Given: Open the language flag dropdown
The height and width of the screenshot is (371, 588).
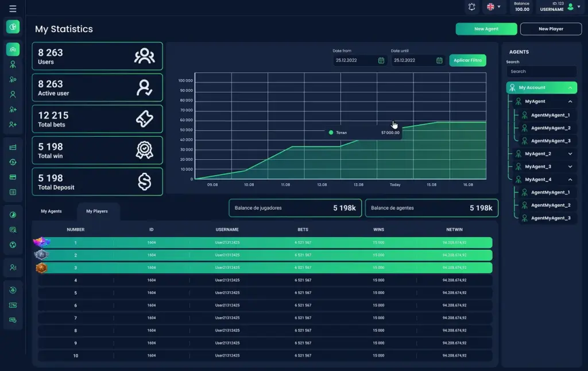Looking at the screenshot, I should click(x=493, y=7).
